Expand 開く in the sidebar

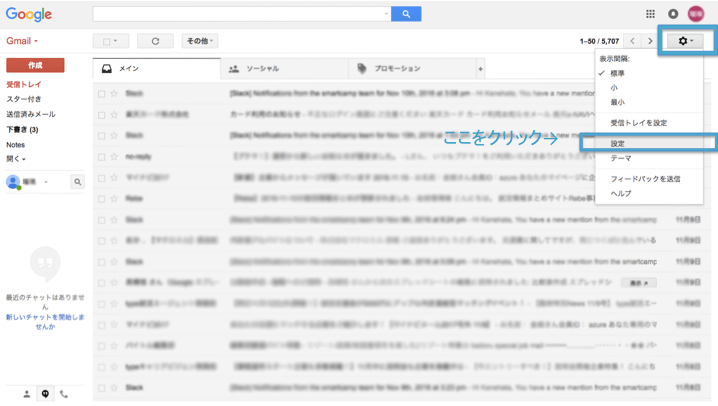(16, 159)
